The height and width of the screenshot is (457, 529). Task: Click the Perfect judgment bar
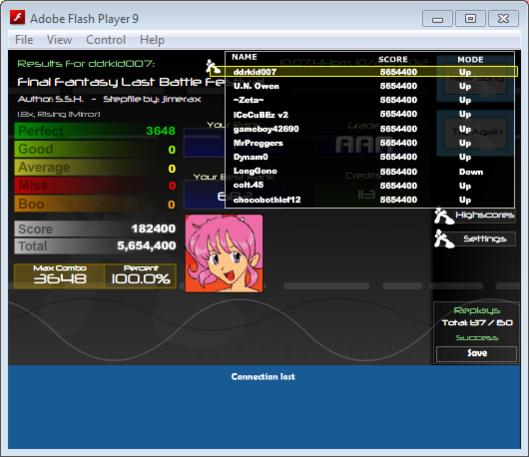pyautogui.click(x=95, y=131)
